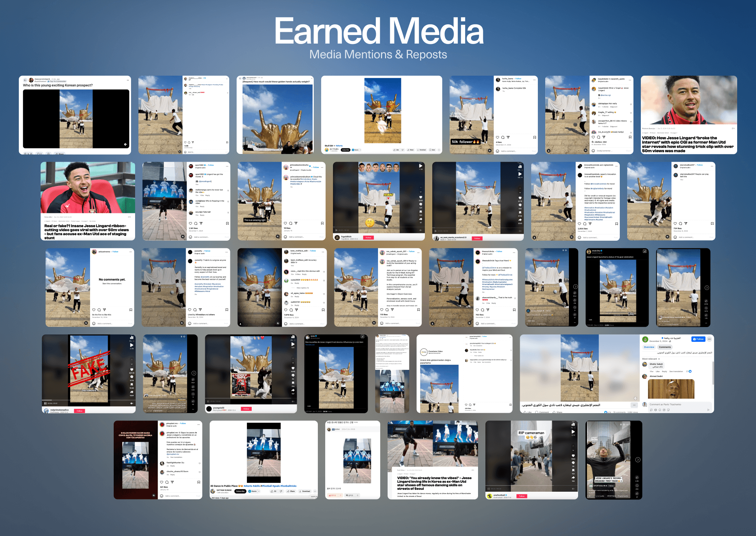
Task: Click the thumbs-up icon on the 3D Dance video
Action: pyautogui.click(x=272, y=491)
